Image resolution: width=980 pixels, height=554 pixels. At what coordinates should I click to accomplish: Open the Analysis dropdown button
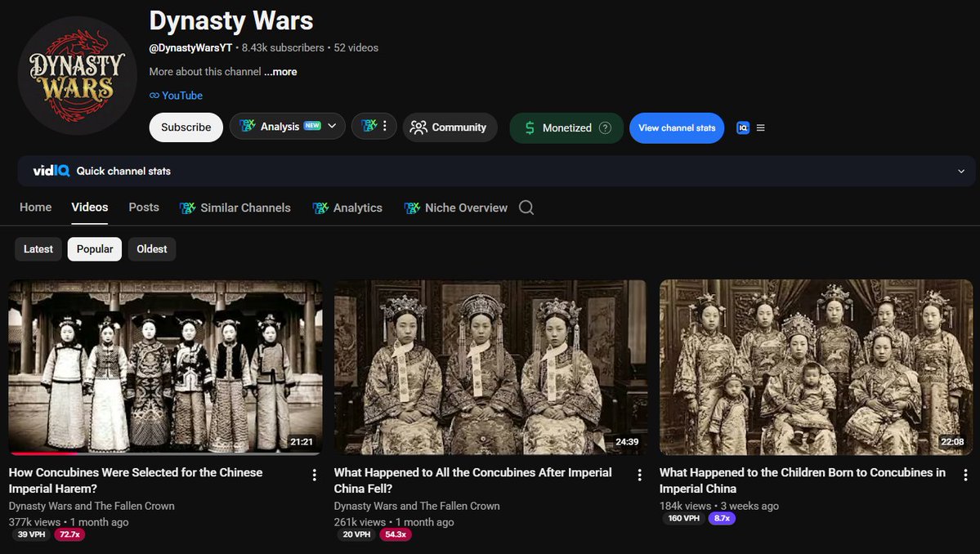point(288,126)
